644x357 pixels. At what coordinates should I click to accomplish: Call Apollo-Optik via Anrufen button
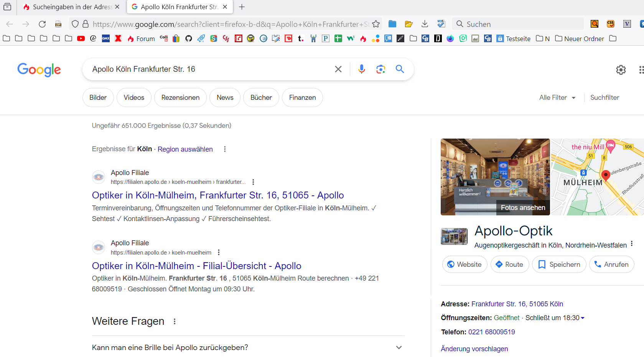click(x=612, y=264)
